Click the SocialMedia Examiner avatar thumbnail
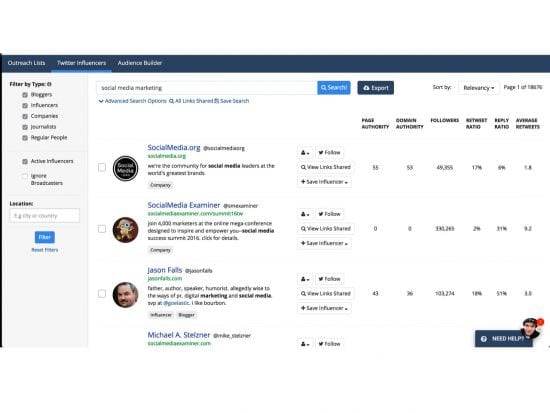The image size is (550, 413). click(x=125, y=230)
